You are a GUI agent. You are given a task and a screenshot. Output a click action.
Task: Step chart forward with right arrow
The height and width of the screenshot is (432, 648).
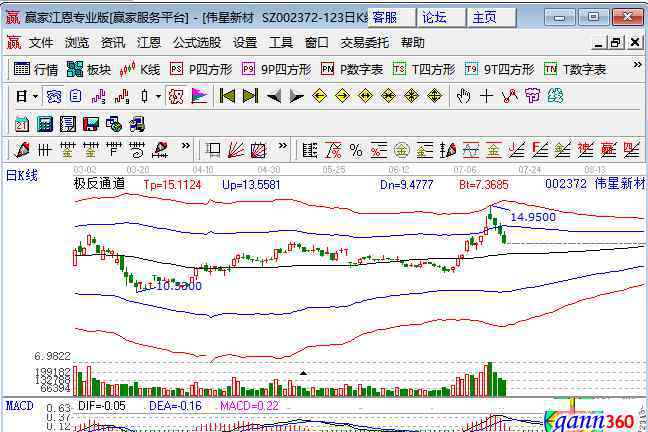tap(296, 96)
